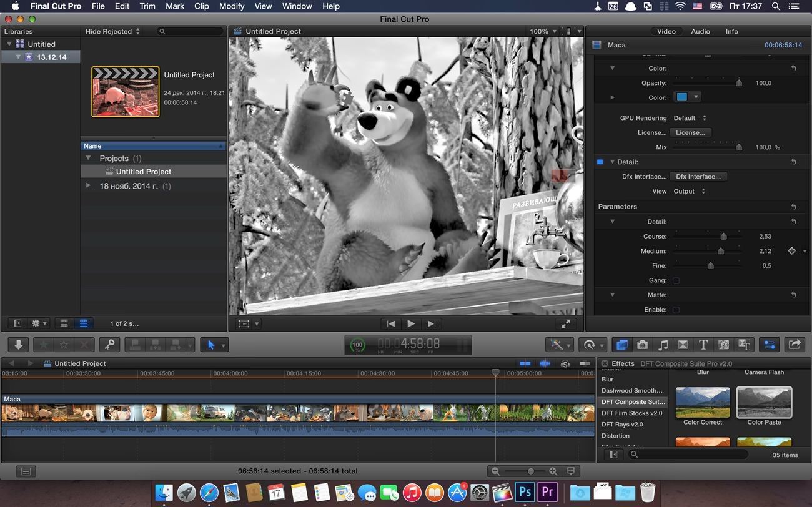Open the Hide Rejected filter dropdown
Image resolution: width=812 pixels, height=507 pixels.
[112, 31]
